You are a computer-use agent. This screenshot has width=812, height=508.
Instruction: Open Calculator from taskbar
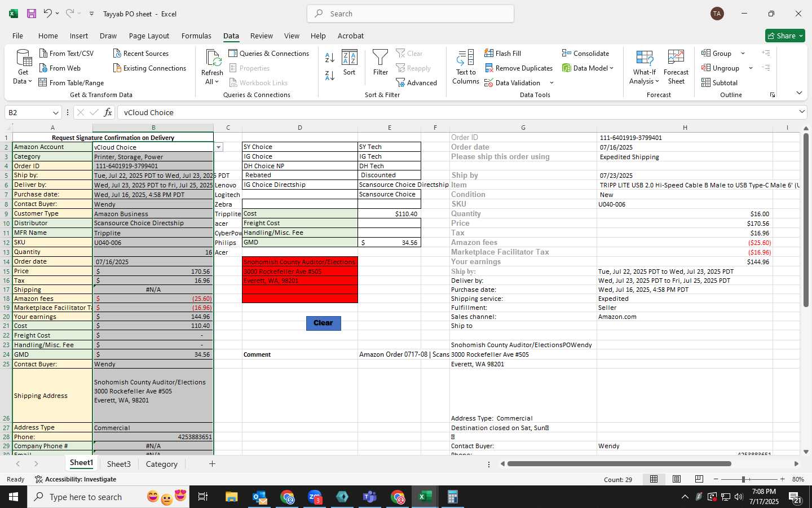click(x=452, y=497)
